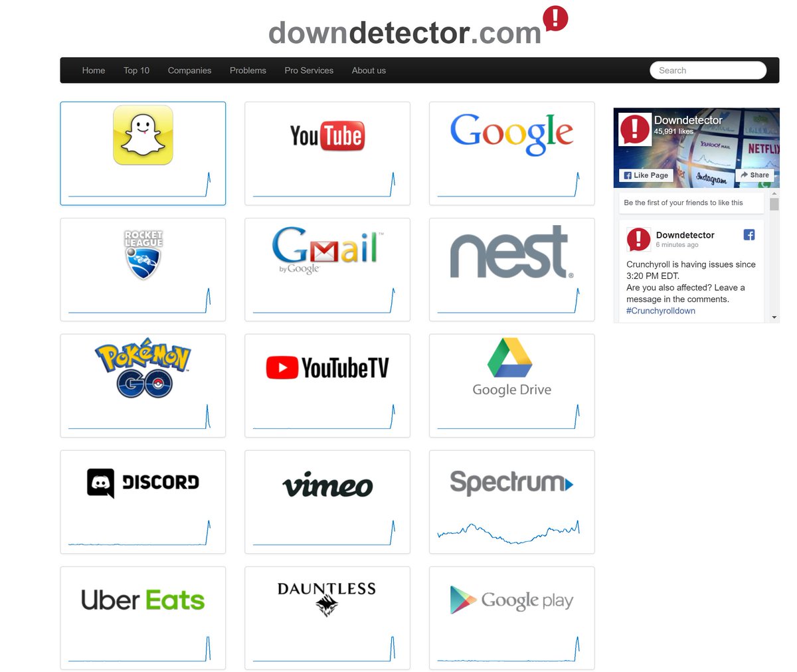Open the Companies menu item

tap(189, 70)
